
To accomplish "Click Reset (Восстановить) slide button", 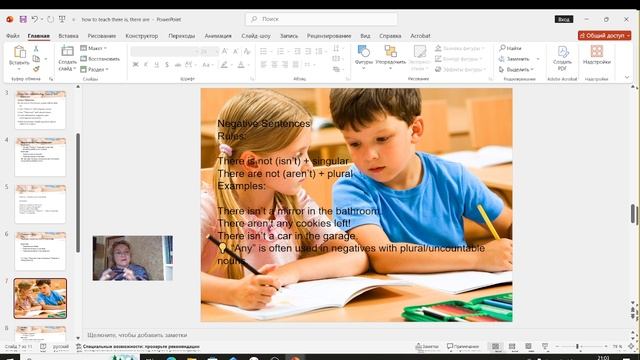I will pos(100,59).
